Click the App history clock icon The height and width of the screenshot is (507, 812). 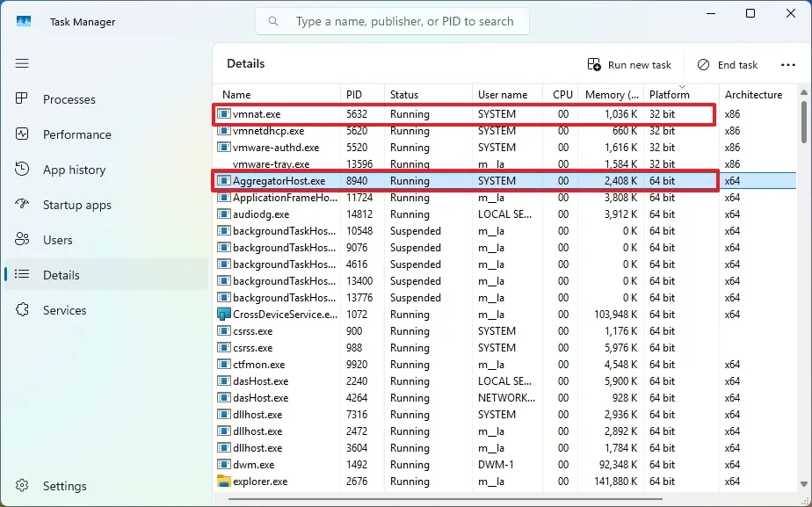click(x=22, y=170)
